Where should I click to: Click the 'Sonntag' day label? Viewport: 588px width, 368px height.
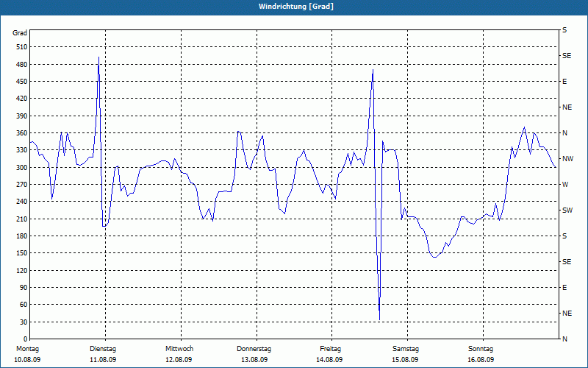pos(481,349)
